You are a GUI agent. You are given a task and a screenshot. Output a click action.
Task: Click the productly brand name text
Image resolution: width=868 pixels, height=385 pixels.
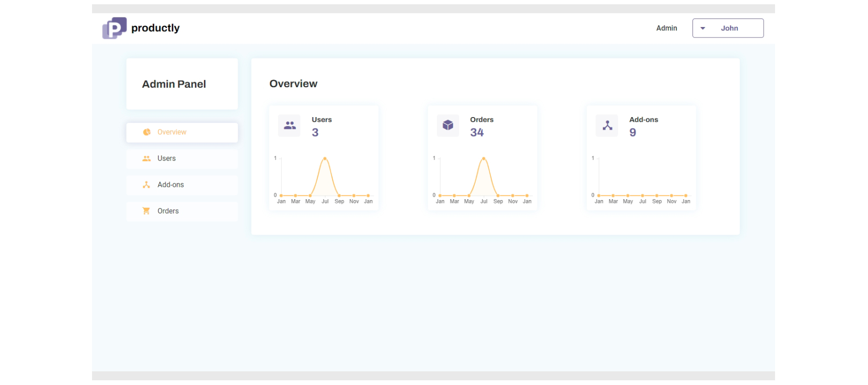156,28
